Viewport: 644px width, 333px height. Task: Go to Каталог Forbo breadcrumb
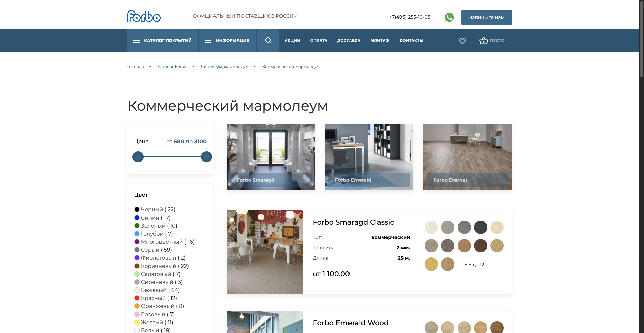pyautogui.click(x=172, y=67)
